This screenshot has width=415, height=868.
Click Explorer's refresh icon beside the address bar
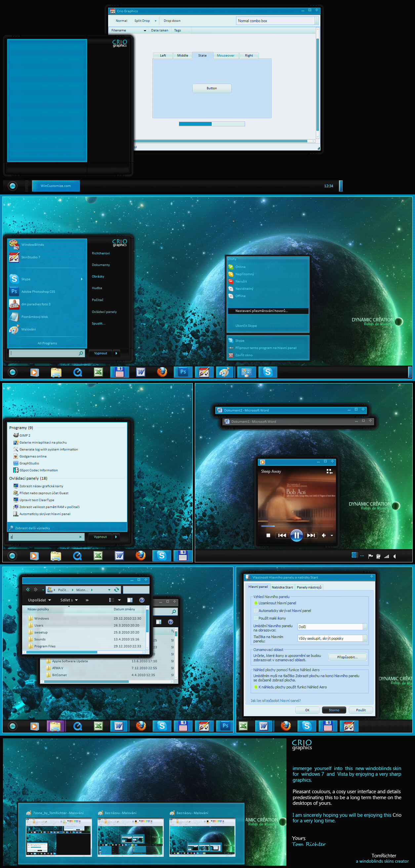coord(116,590)
